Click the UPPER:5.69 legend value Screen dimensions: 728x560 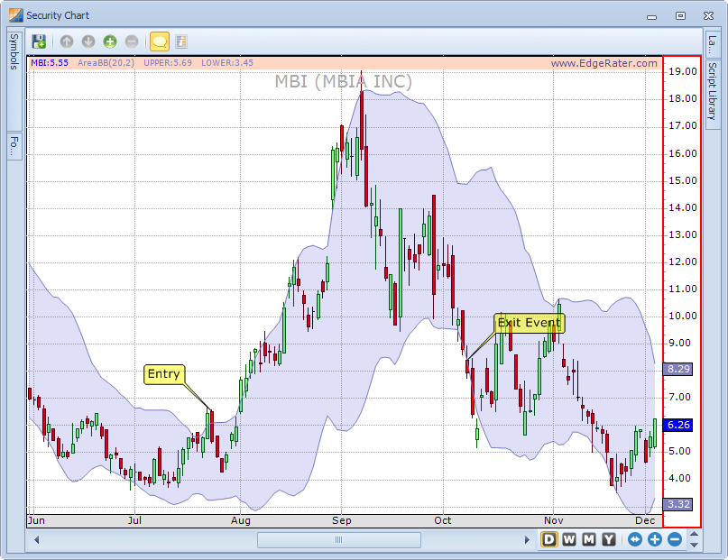pyautogui.click(x=168, y=62)
